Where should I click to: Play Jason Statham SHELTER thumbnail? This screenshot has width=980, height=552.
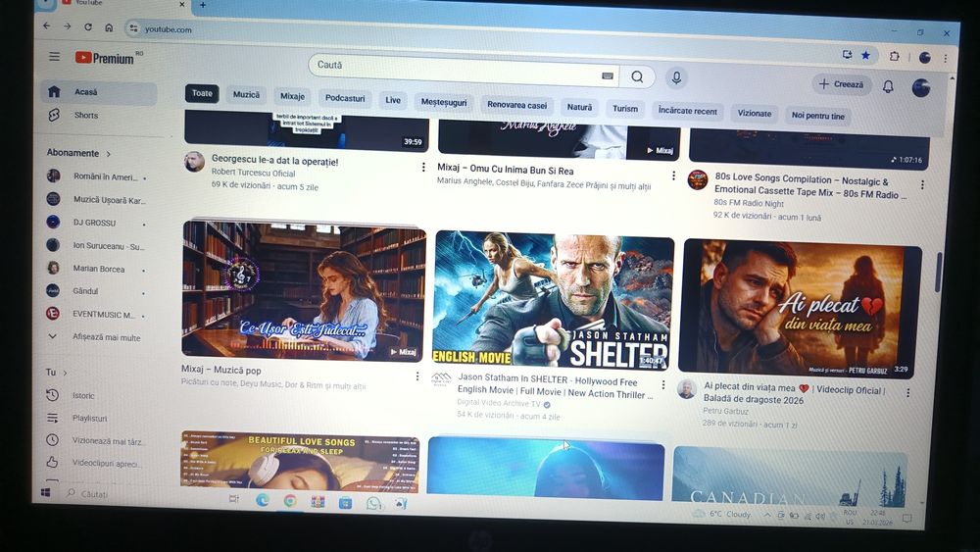(x=553, y=300)
